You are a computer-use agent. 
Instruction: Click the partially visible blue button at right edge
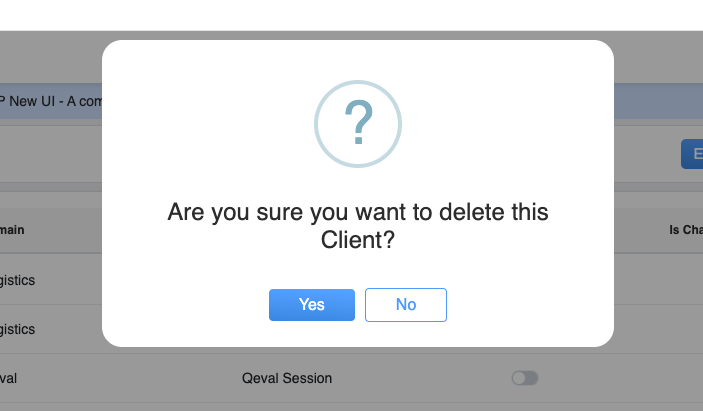point(692,154)
